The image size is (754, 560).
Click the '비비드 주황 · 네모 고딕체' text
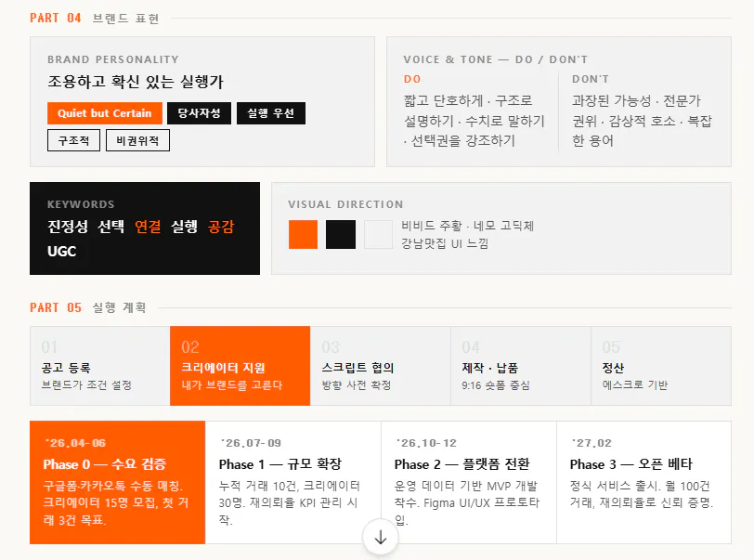coord(468,226)
